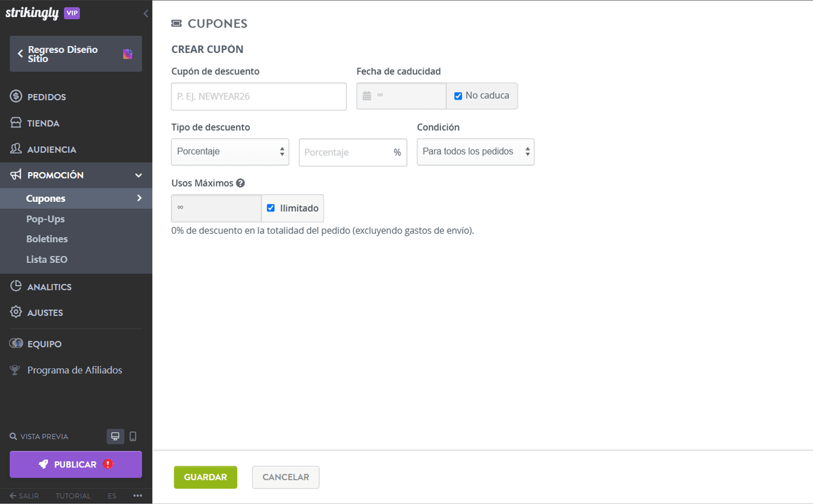The width and height of the screenshot is (813, 504).
Task: Click the purple Publicar button
Action: [76, 464]
